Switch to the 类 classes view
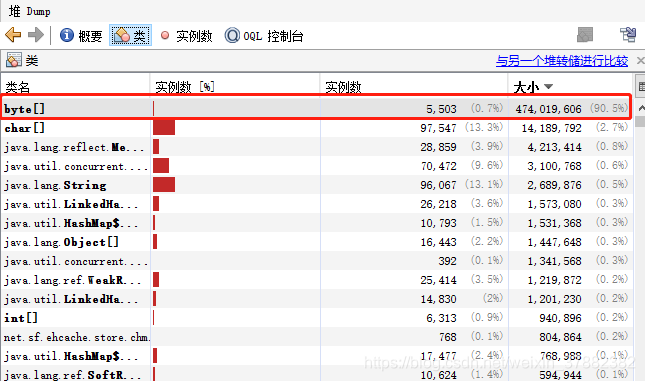 (x=130, y=35)
